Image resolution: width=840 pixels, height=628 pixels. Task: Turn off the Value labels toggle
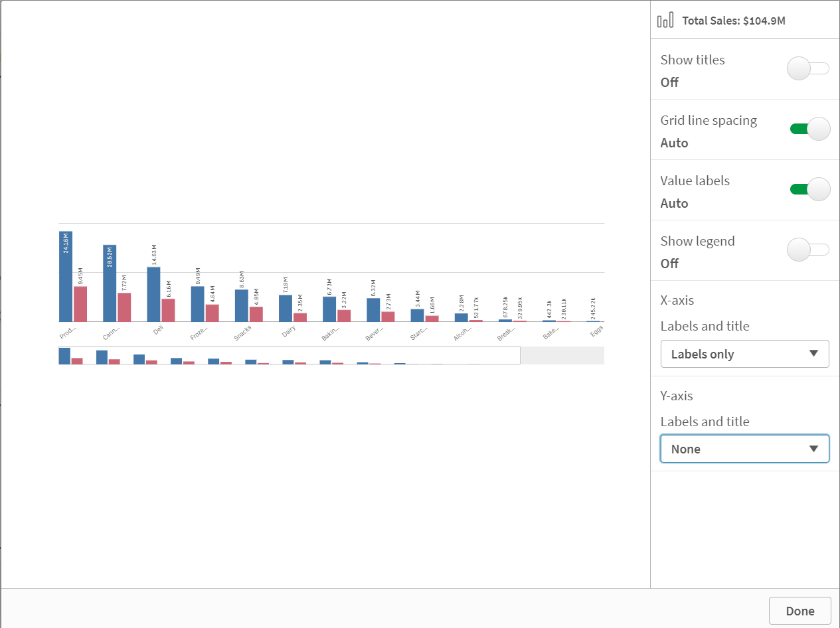pos(809,189)
